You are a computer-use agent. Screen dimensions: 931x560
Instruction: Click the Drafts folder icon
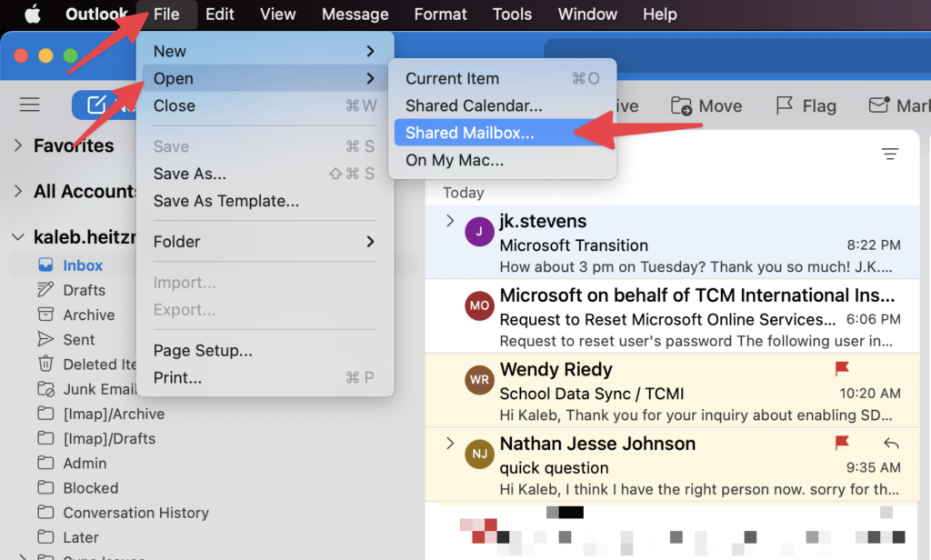click(45, 290)
